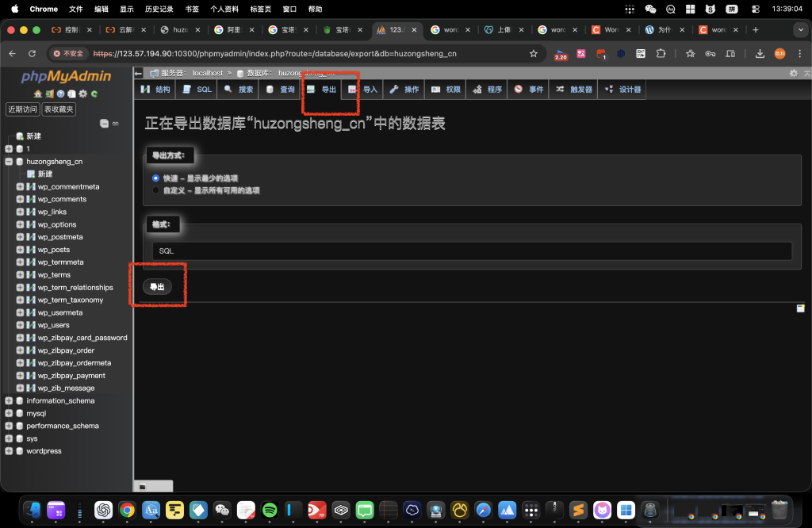
Task: Click the 近期访问 recent tables button
Action: pyautogui.click(x=22, y=109)
